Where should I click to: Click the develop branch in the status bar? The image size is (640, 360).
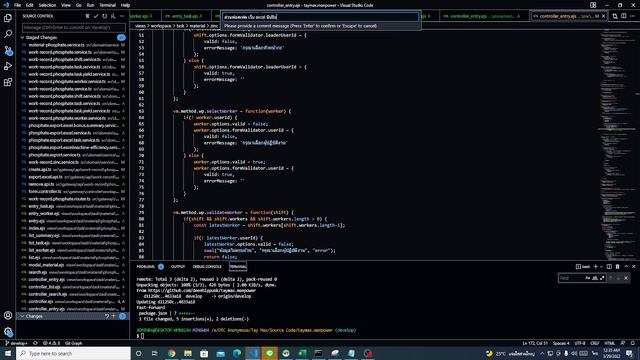click(16, 343)
